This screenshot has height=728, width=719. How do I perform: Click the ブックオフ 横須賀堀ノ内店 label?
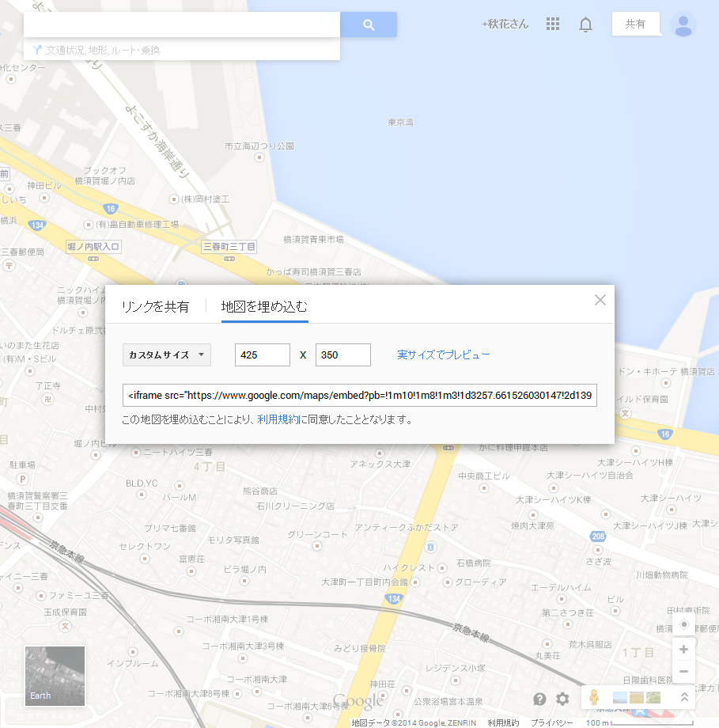[105, 176]
